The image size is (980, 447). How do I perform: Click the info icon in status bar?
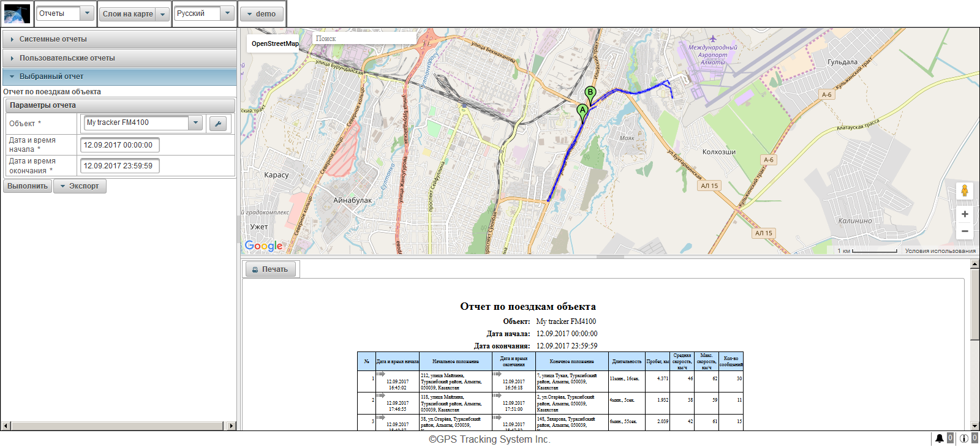pyautogui.click(x=963, y=438)
